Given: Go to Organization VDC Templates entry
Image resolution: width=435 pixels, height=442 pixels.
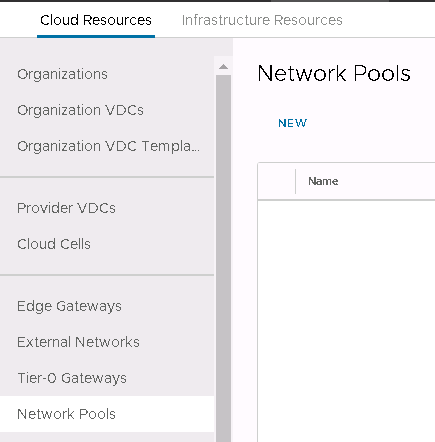Looking at the screenshot, I should [x=108, y=146].
